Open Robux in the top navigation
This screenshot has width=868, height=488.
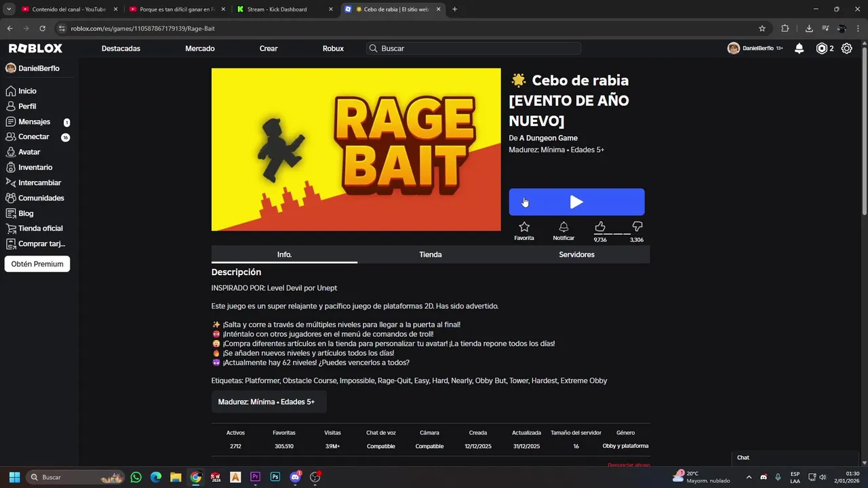point(333,49)
